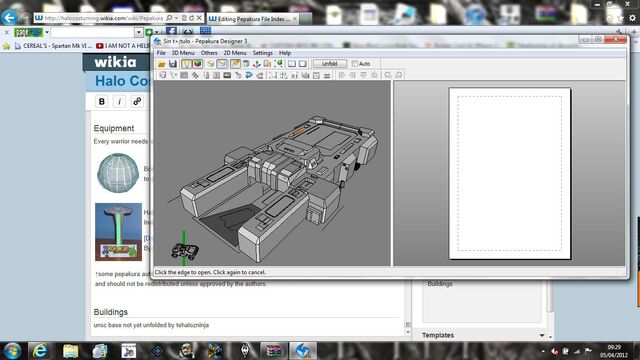The image size is (640, 360).
Task: Click the sphere pepakura model thumbnail
Action: [118, 172]
